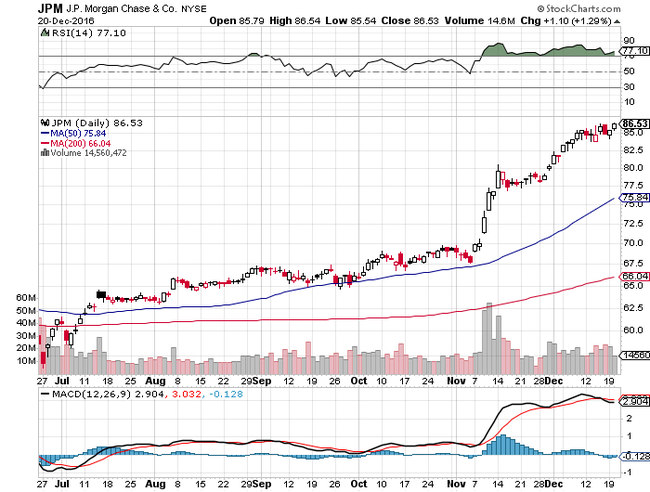Click the Open 85.79 value
This screenshot has height=492, width=650.
point(237,21)
